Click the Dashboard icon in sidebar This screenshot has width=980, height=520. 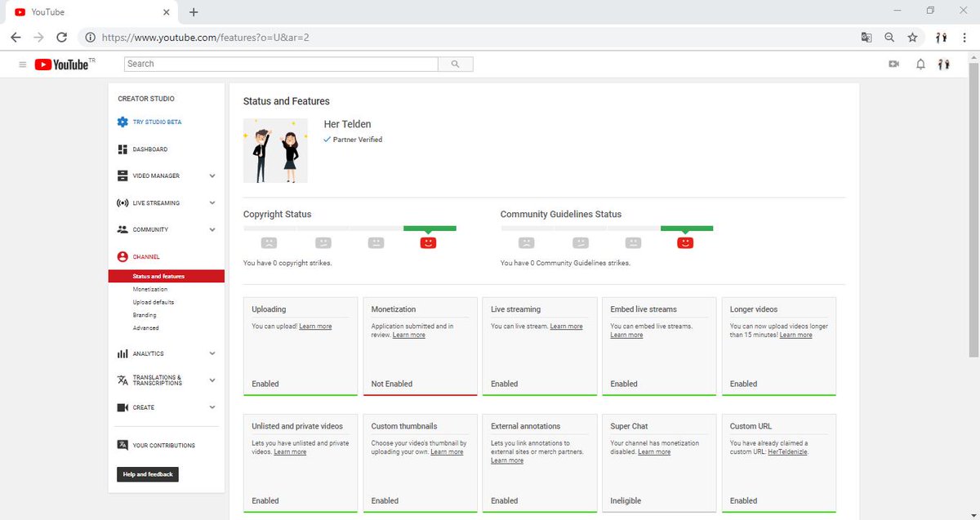122,149
